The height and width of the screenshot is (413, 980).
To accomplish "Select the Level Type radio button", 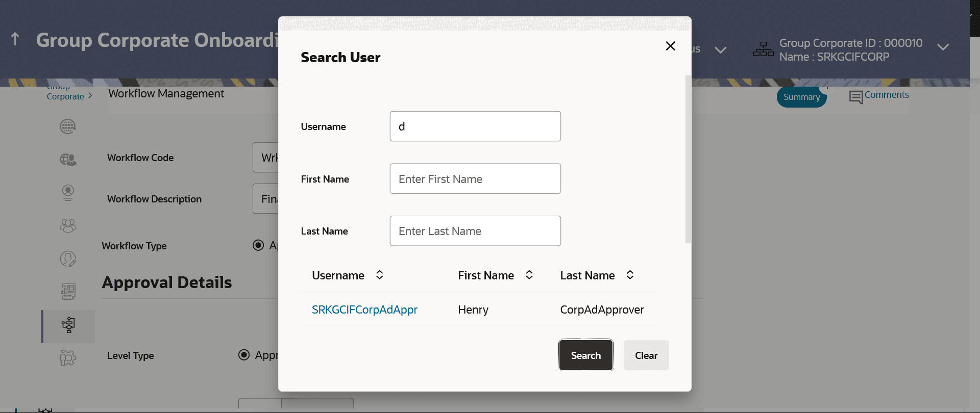I will [244, 355].
